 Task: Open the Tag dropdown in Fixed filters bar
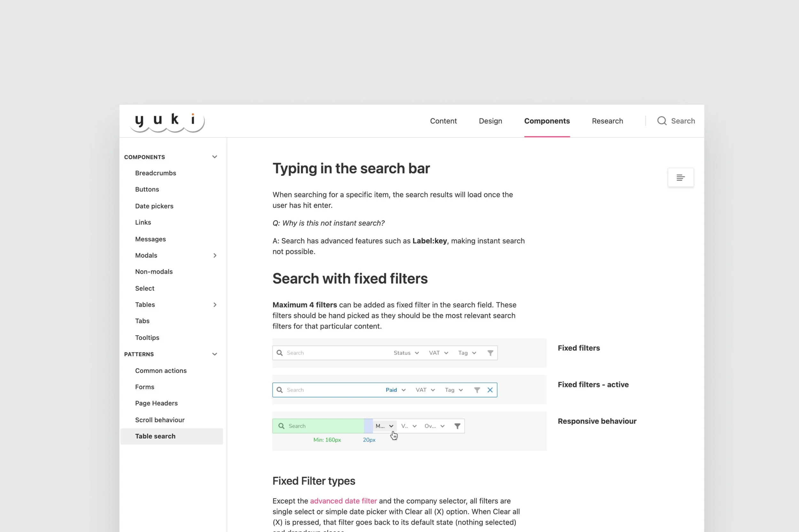pyautogui.click(x=467, y=353)
